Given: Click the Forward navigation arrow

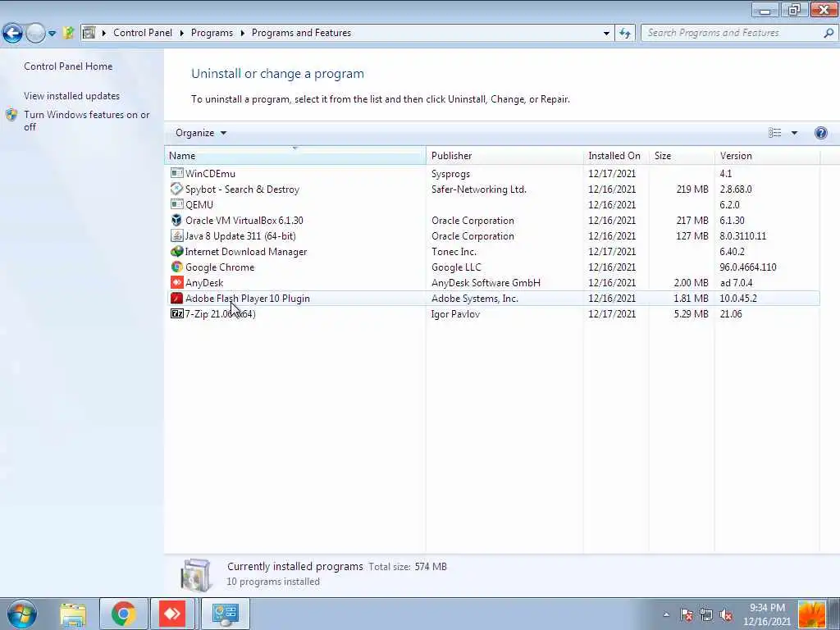Looking at the screenshot, I should pyautogui.click(x=35, y=33).
